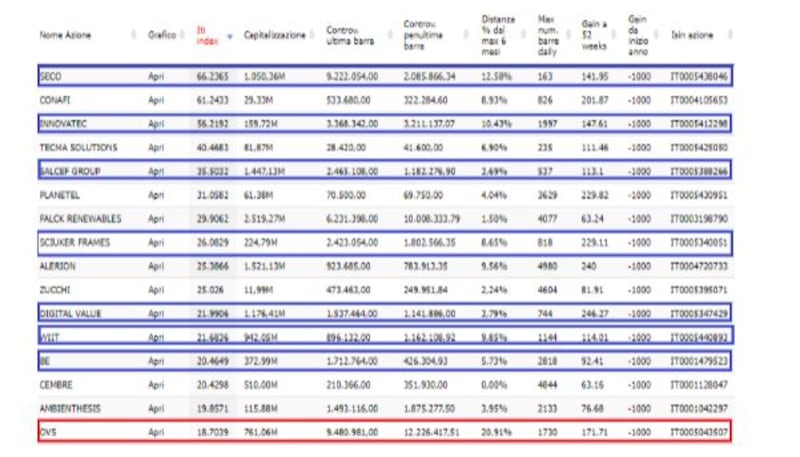
Task: Open Apri link for SCIUKER FRAMES
Action: pyautogui.click(x=156, y=242)
